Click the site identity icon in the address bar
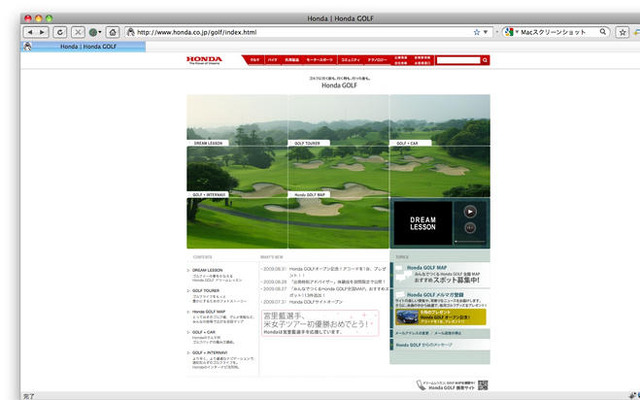 [x=131, y=32]
